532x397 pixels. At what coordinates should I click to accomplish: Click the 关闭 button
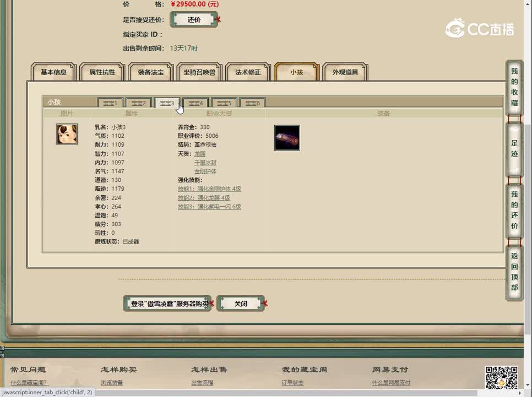tap(241, 304)
